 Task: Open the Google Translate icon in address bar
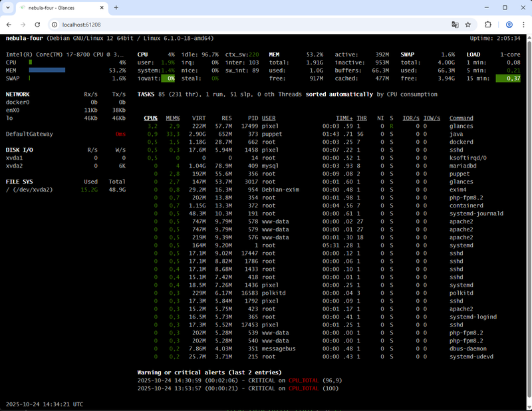[455, 23]
